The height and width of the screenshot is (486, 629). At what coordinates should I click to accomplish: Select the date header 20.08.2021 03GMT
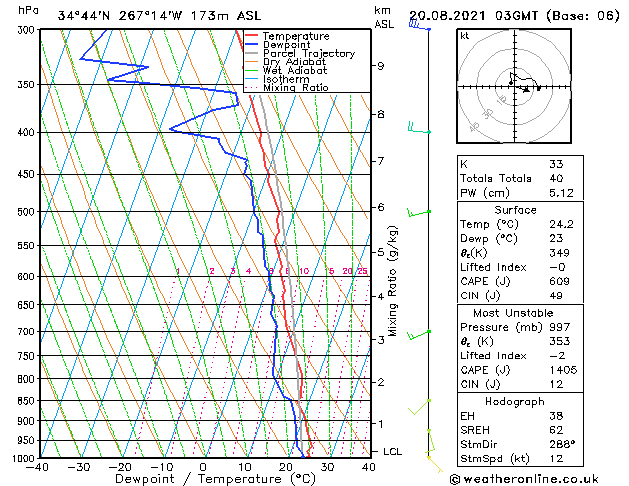pyautogui.click(x=473, y=16)
